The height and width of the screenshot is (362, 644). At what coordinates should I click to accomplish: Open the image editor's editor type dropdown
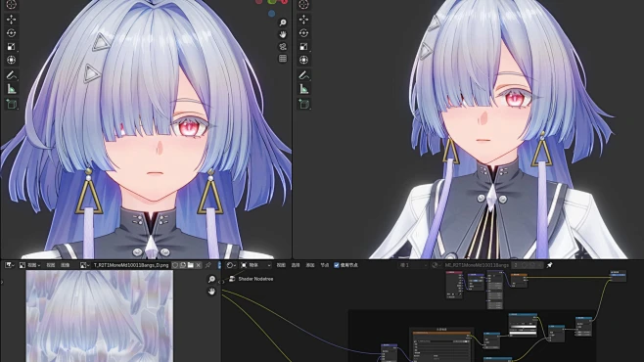tap(10, 265)
